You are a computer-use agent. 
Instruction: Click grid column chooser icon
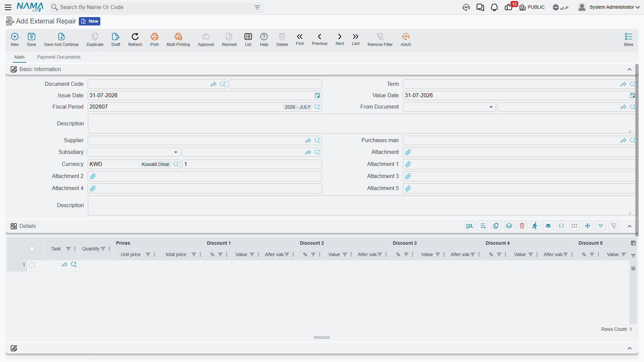(633, 243)
